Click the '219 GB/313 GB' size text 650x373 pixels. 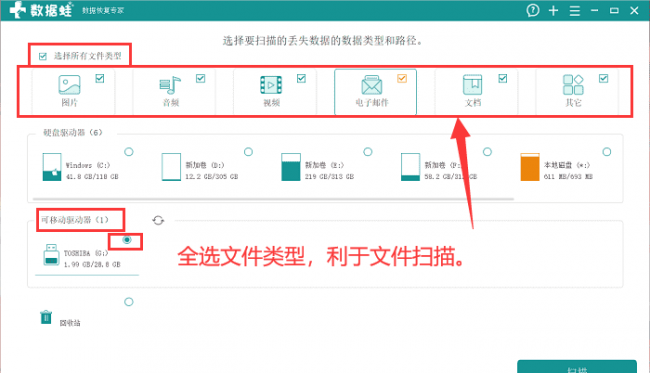coord(330,177)
